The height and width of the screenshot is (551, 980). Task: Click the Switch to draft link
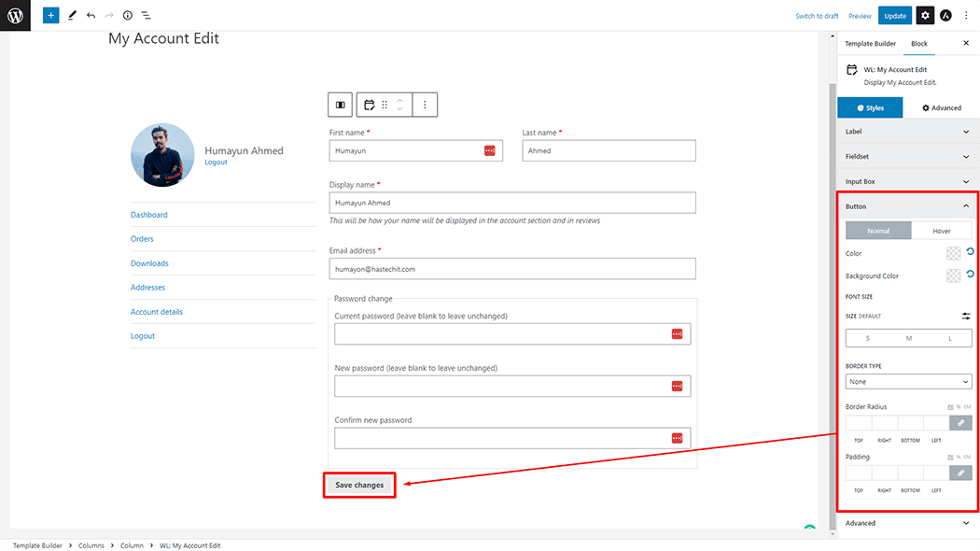[x=817, y=16]
